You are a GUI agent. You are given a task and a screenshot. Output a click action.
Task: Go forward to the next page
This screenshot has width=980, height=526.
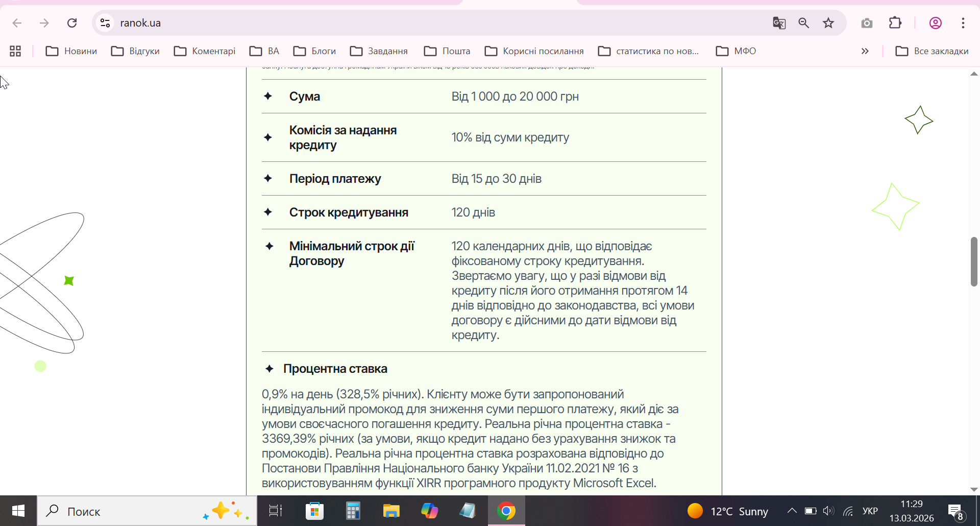(44, 23)
